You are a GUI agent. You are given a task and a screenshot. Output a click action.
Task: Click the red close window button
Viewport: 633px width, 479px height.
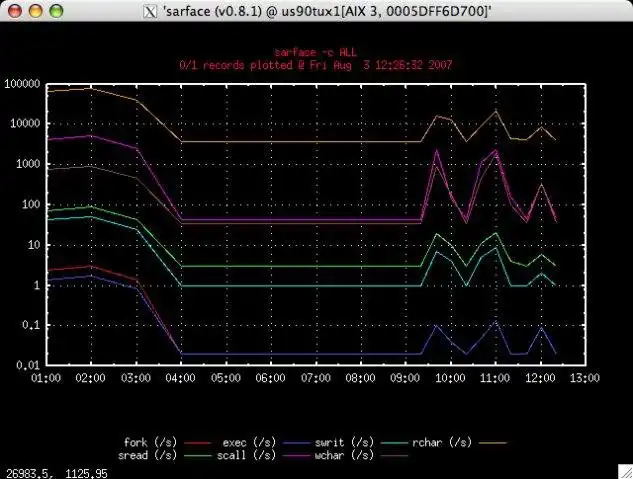pos(15,11)
